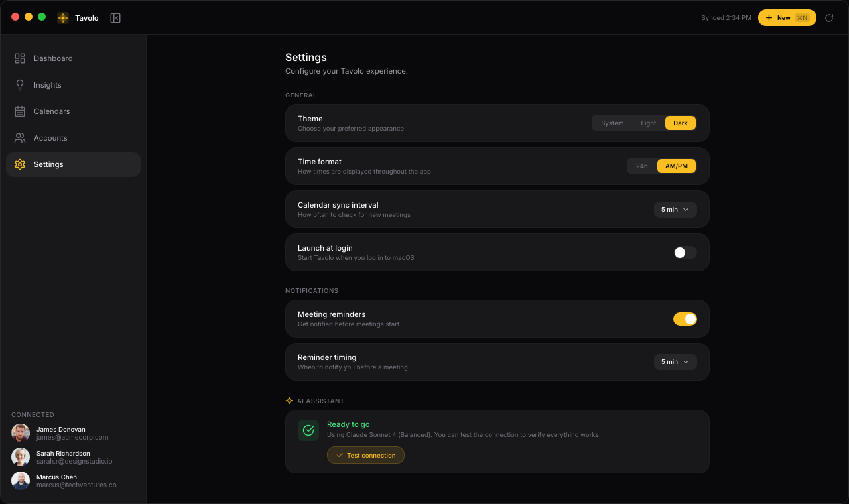
Task: Select James Donovan's connected account
Action: (72, 433)
